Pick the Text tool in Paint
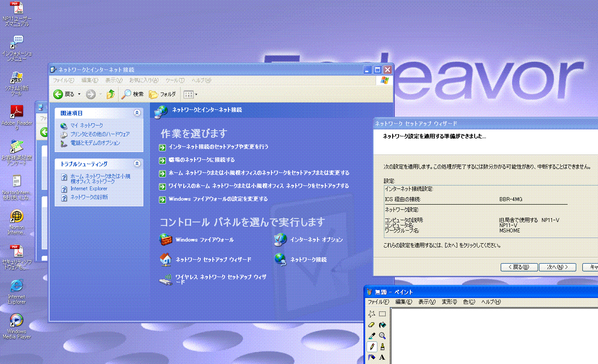This screenshot has width=598, height=364. (382, 357)
